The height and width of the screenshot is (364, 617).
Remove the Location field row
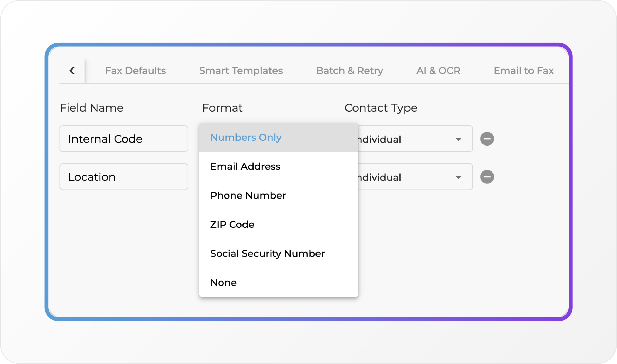click(x=487, y=177)
